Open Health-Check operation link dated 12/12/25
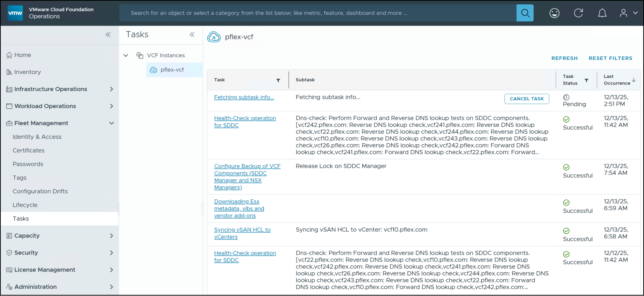The width and height of the screenshot is (644, 296). 245,256
